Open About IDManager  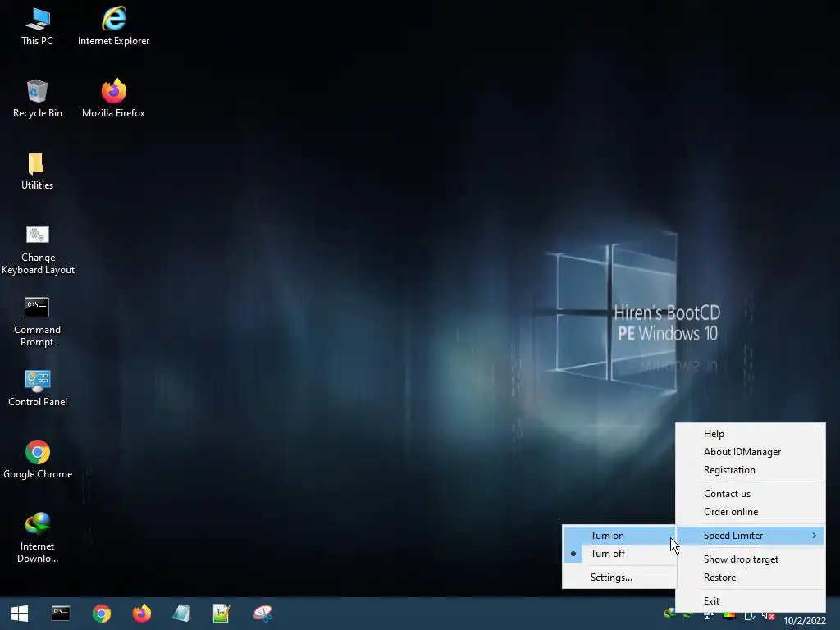(751, 452)
